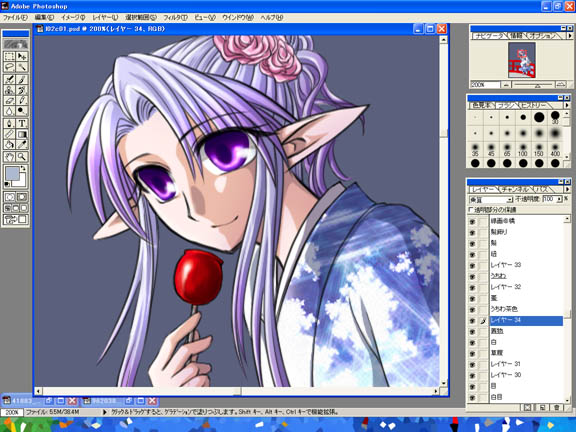Hide the レイヤー 33 layer via eye icon
Image resolution: width=576 pixels, height=432 pixels.
pos(473,265)
